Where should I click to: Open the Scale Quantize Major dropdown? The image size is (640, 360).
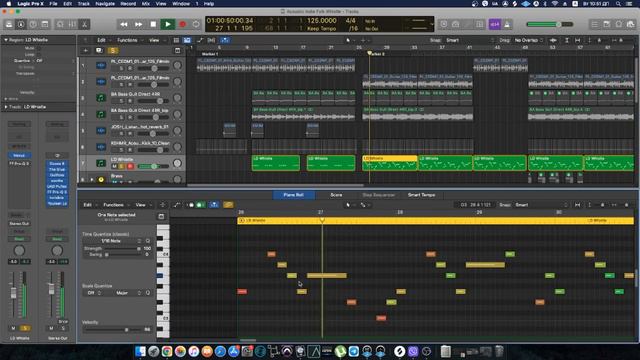coord(125,293)
